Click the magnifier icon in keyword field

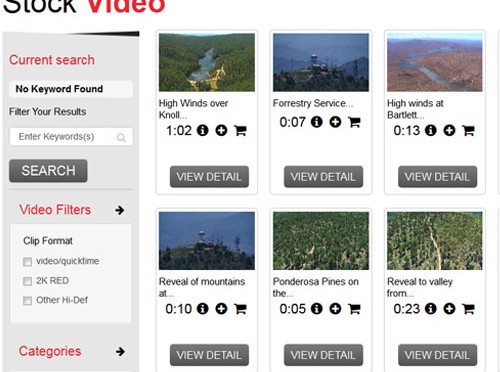click(x=121, y=137)
